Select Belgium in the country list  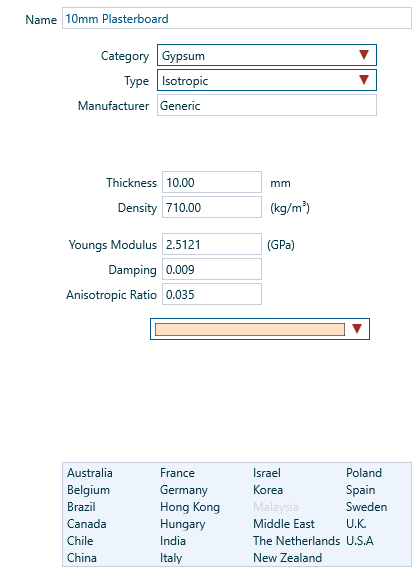coord(88,490)
